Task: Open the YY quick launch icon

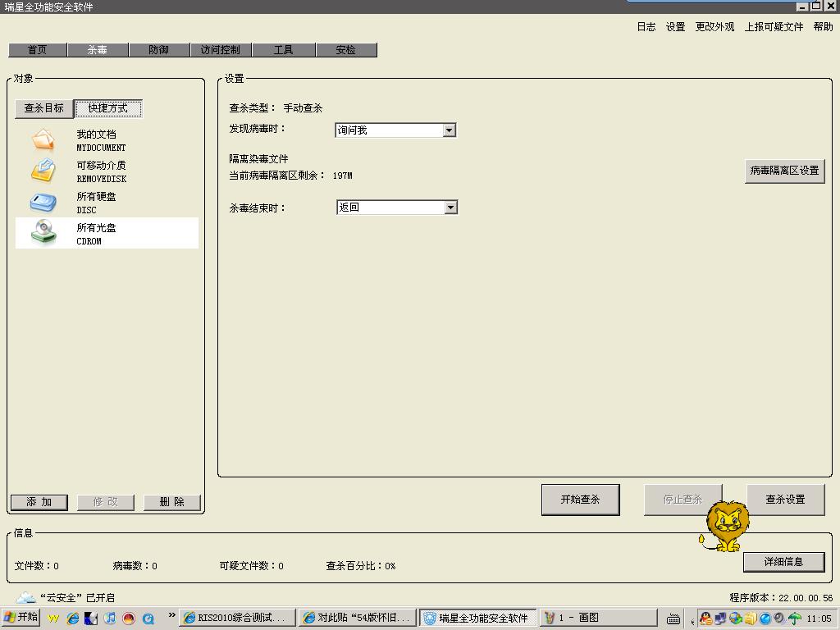Action: [53, 619]
